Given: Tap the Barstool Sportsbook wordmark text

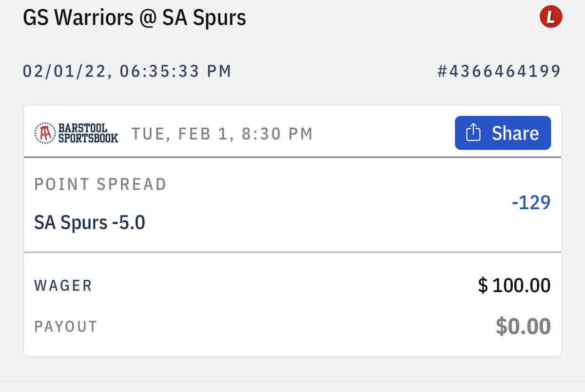Looking at the screenshot, I should point(88,133).
